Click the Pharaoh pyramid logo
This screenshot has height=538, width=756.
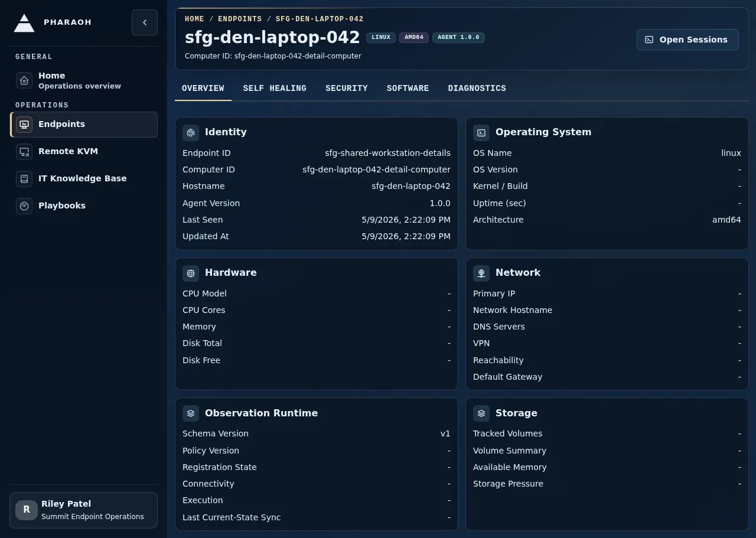pos(24,22)
